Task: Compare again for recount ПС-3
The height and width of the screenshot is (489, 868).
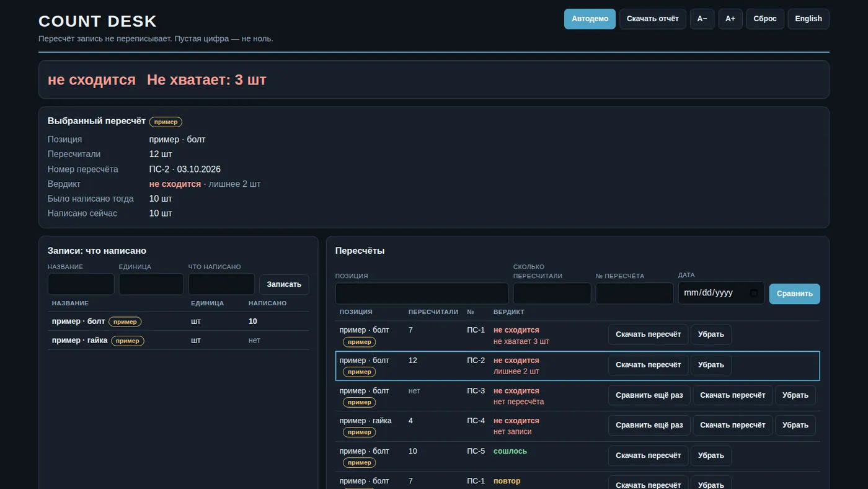Action: 649,395
